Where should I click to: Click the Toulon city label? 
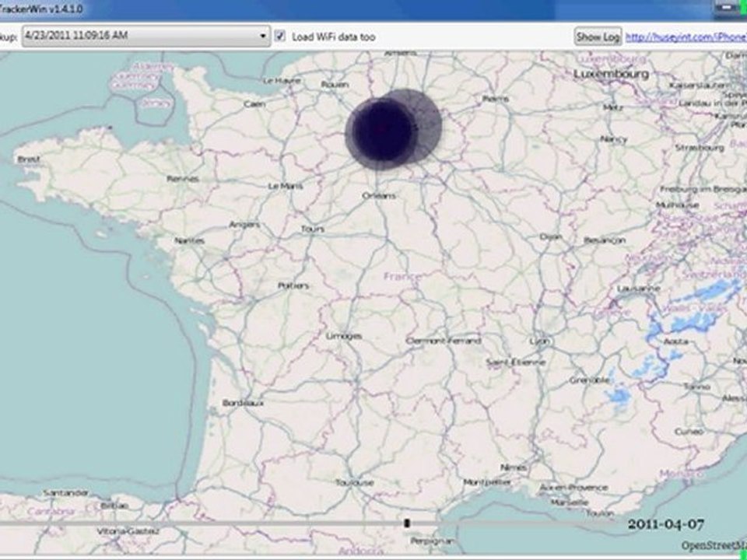point(600,513)
